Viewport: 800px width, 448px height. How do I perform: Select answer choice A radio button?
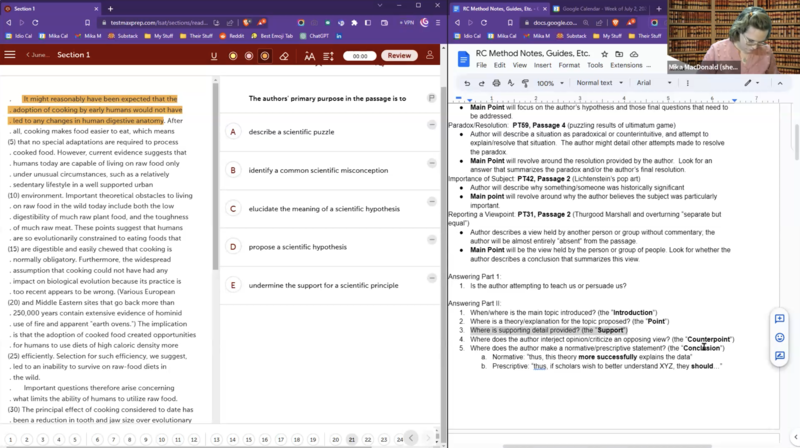click(x=232, y=132)
